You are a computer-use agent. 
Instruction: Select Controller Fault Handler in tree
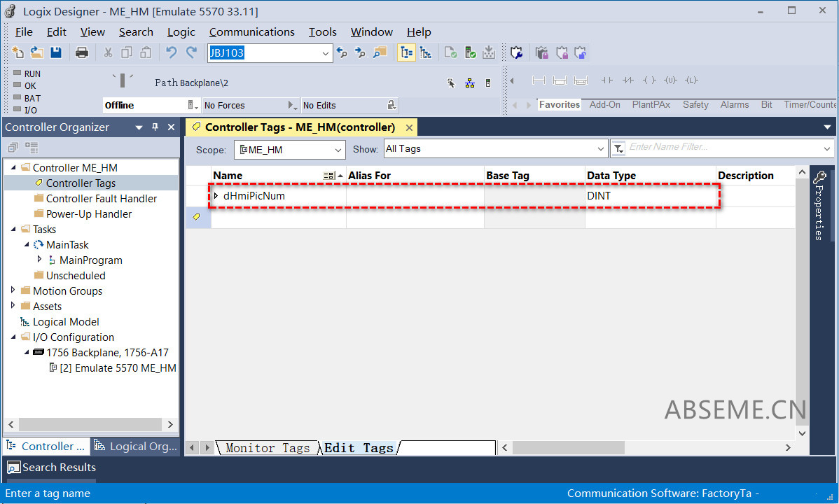tap(101, 199)
